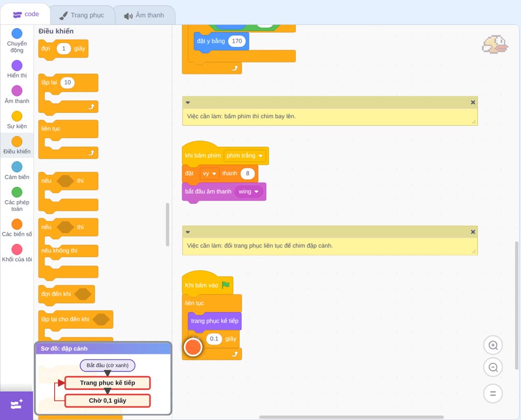Open the Các phép toán category
521x420 pixels.
click(17, 199)
